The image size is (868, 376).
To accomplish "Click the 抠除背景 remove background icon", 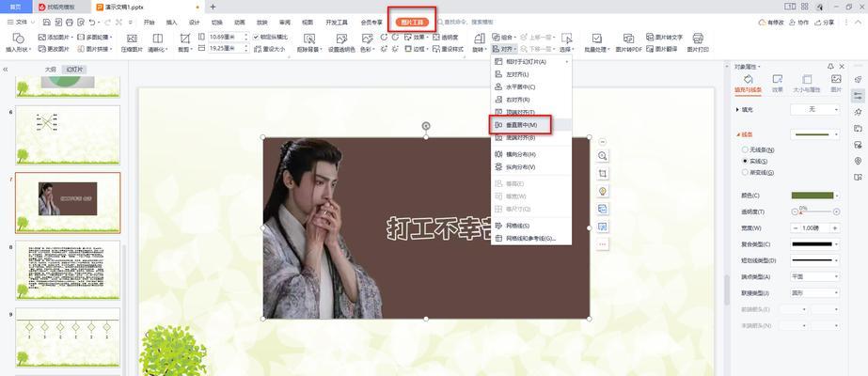I will (309, 39).
